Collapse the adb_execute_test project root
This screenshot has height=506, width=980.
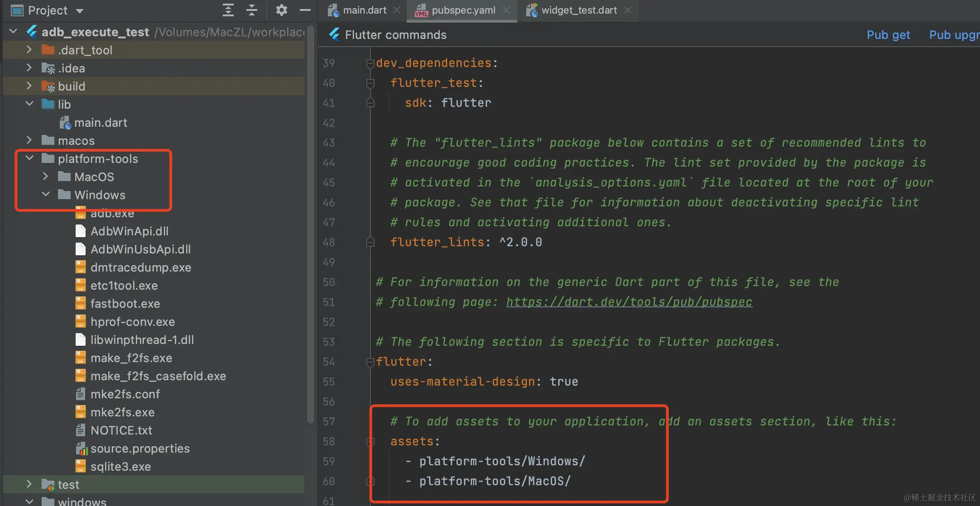(x=13, y=32)
